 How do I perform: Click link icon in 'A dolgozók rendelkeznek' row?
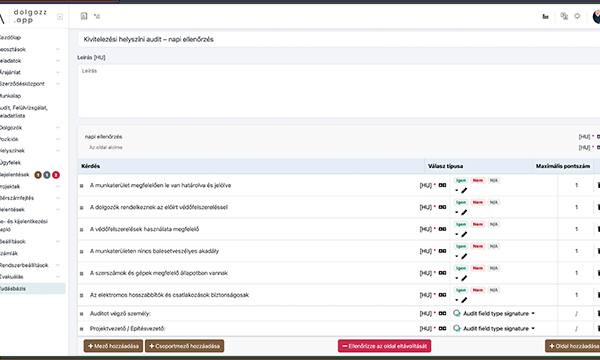(x=442, y=207)
